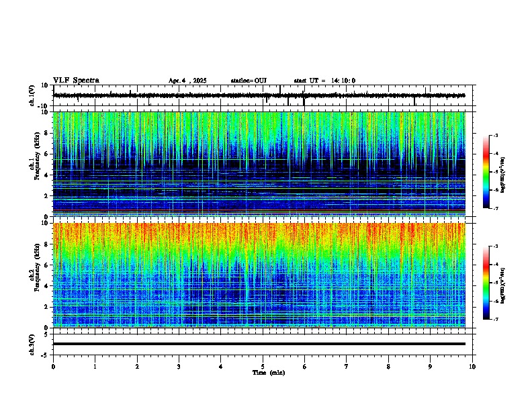Image resolution: width=532 pixels, height=411 pixels.
Task: Click time axis tick label "1"
Action: pos(95,367)
